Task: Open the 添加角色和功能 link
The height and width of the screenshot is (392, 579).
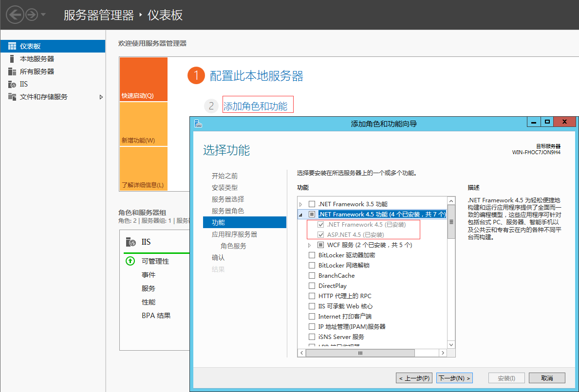Action: [255, 106]
